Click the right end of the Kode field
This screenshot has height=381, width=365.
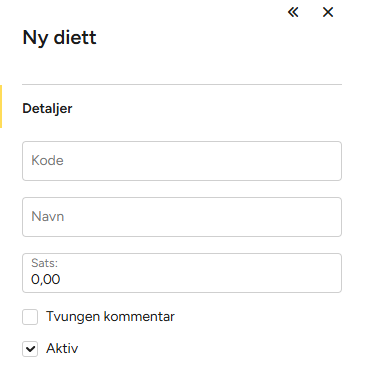[332, 161]
